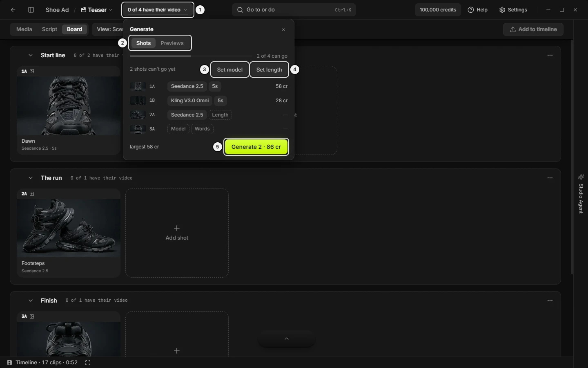The height and width of the screenshot is (368, 588).
Task: Open the Dawn shot thumbnail
Action: (x=69, y=105)
